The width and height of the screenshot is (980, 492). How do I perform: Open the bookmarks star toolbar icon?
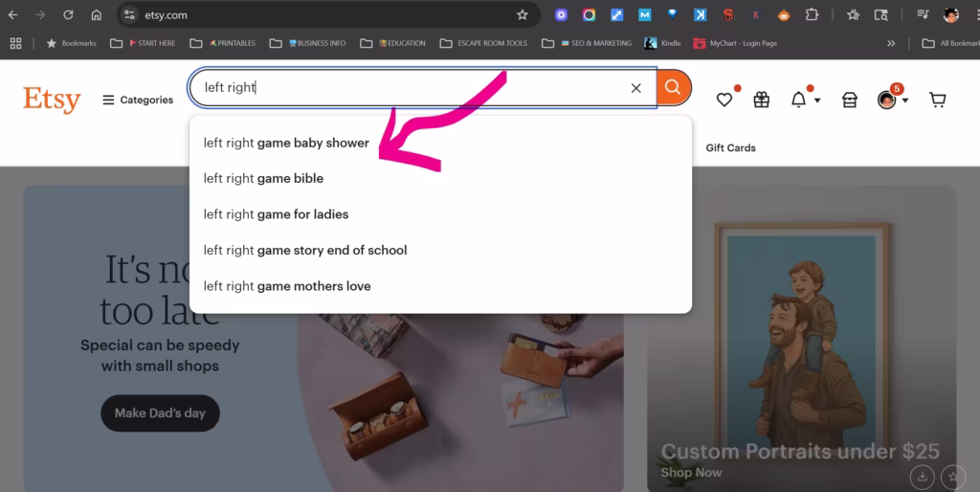click(x=853, y=15)
